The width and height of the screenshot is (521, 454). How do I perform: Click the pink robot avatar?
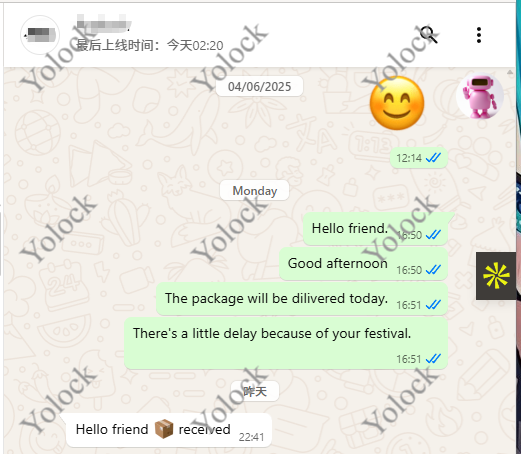point(480,96)
